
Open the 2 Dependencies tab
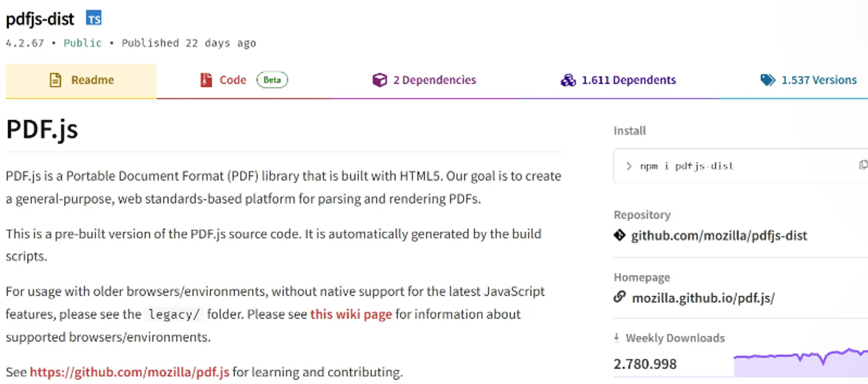(x=424, y=80)
